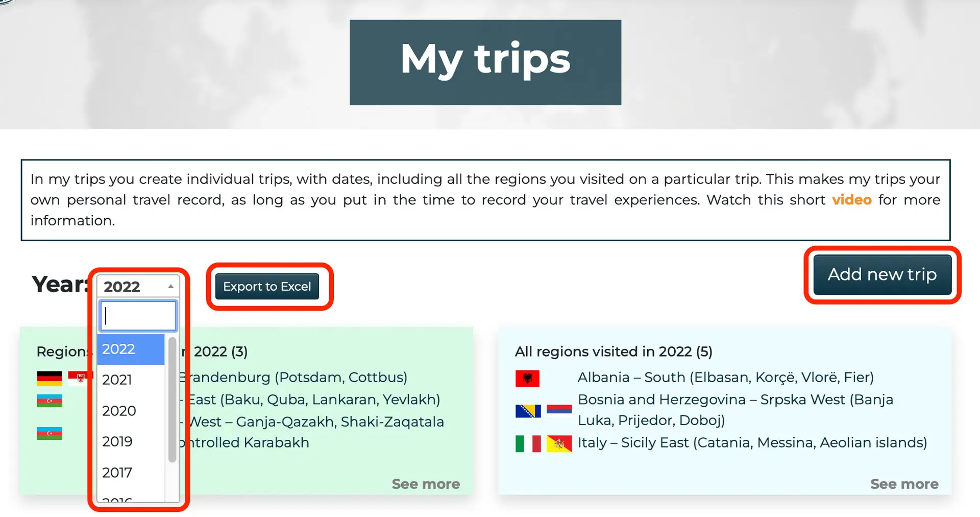The height and width of the screenshot is (517, 980).
Task: Select 2021 from the year list
Action: [x=117, y=380]
